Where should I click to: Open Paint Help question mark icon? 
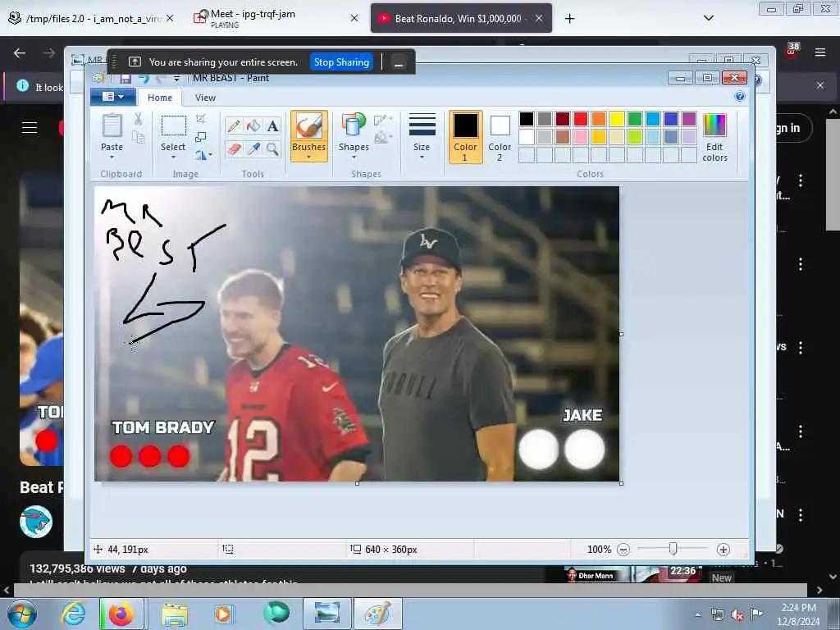(x=740, y=97)
